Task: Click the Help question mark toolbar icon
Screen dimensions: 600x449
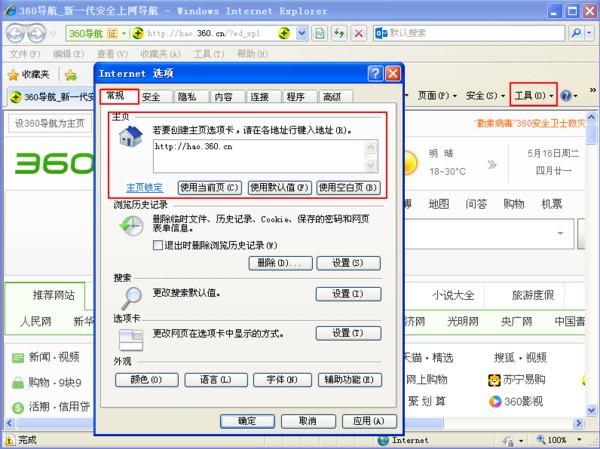Action: point(566,96)
